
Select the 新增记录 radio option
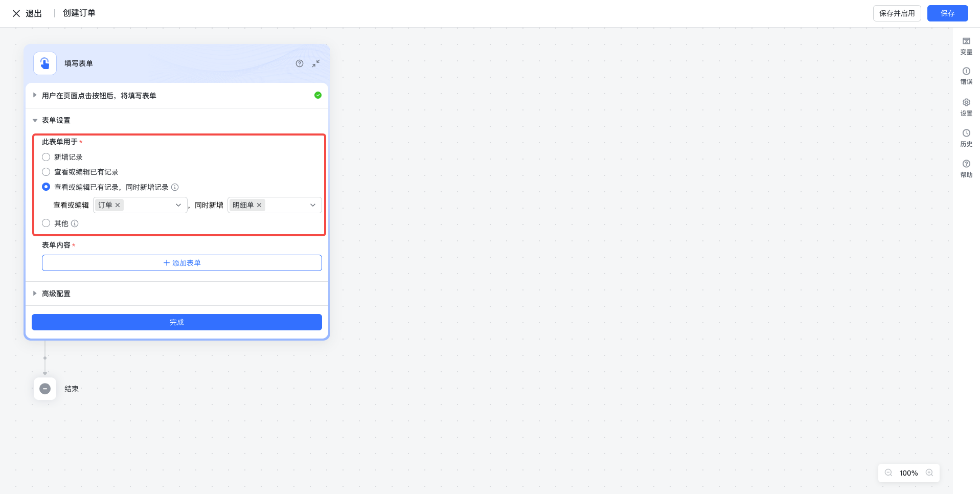click(46, 157)
